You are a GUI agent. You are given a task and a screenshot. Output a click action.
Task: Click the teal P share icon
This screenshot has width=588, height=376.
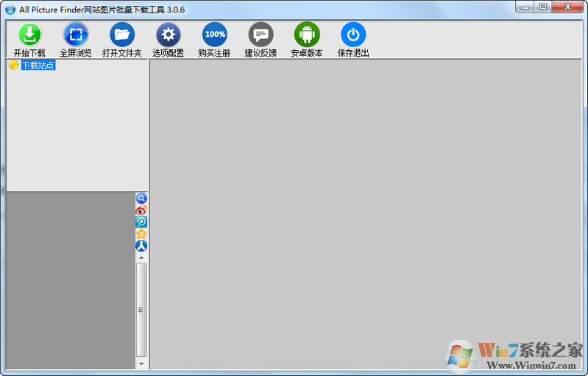pos(141,222)
